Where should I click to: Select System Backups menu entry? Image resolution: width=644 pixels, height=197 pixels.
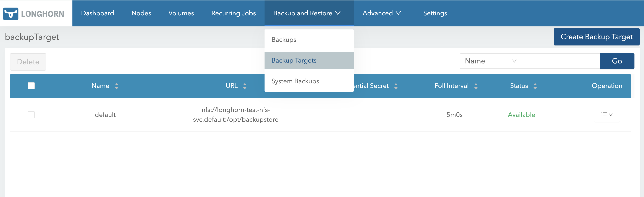(x=295, y=81)
